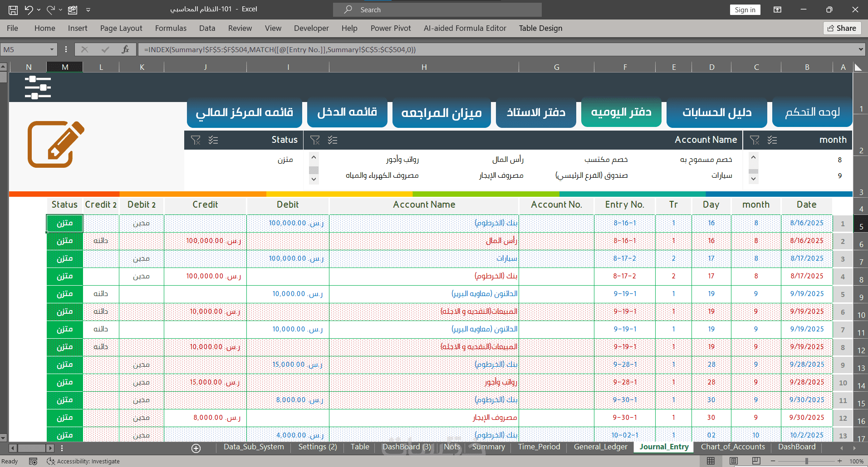Open the دفتر الاستاذ button
This screenshot has height=467, width=868.
[x=536, y=112]
